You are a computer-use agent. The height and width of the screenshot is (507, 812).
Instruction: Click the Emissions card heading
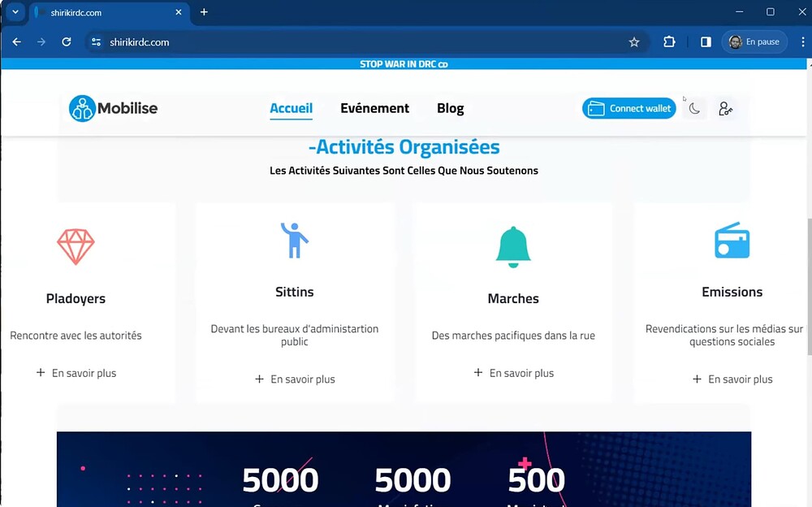(732, 292)
